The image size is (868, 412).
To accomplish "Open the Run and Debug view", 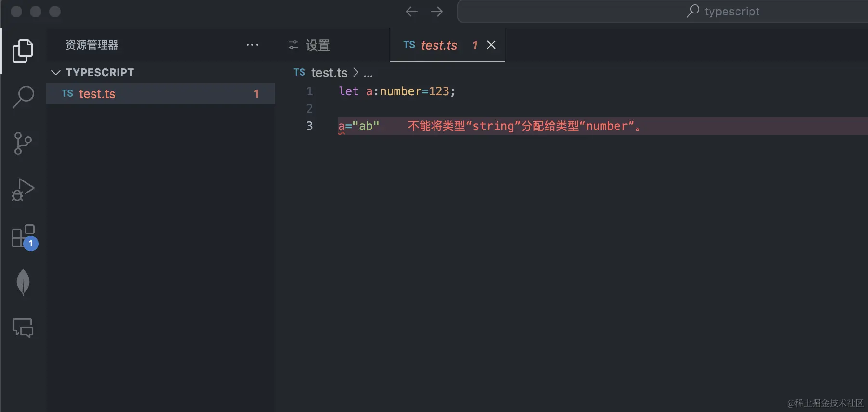I will [x=23, y=190].
